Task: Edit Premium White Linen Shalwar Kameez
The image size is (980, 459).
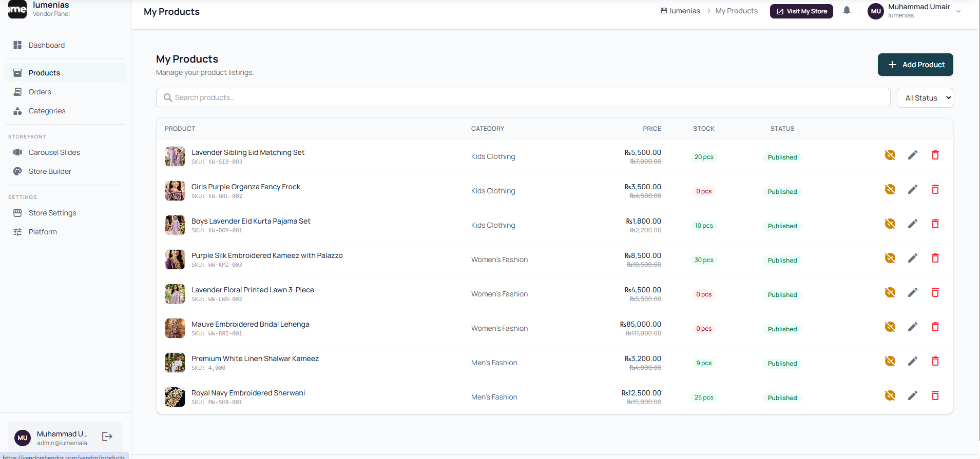Action: [913, 361]
